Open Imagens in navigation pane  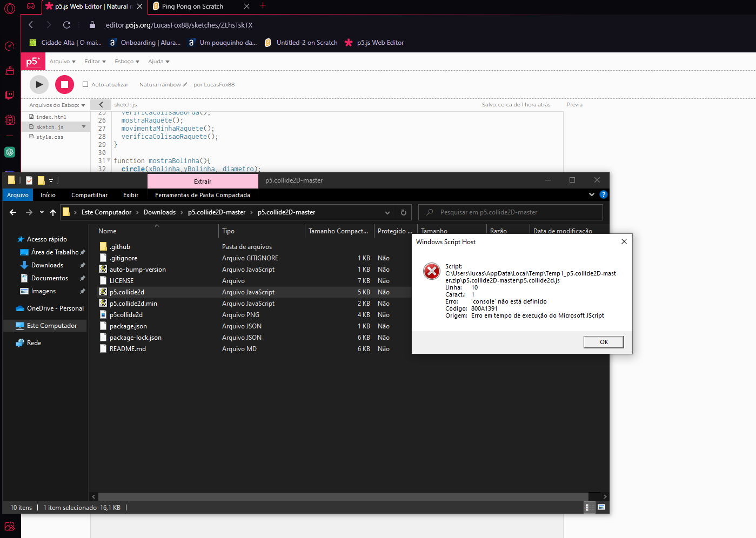click(43, 291)
